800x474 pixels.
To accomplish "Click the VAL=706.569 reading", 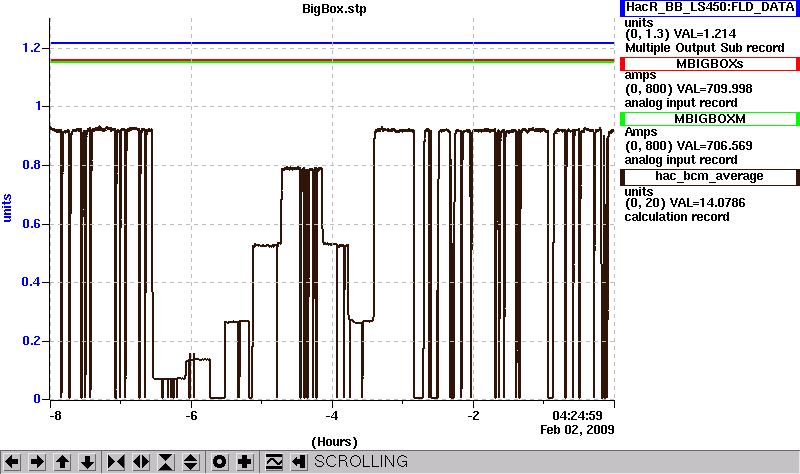I will tap(714, 146).
